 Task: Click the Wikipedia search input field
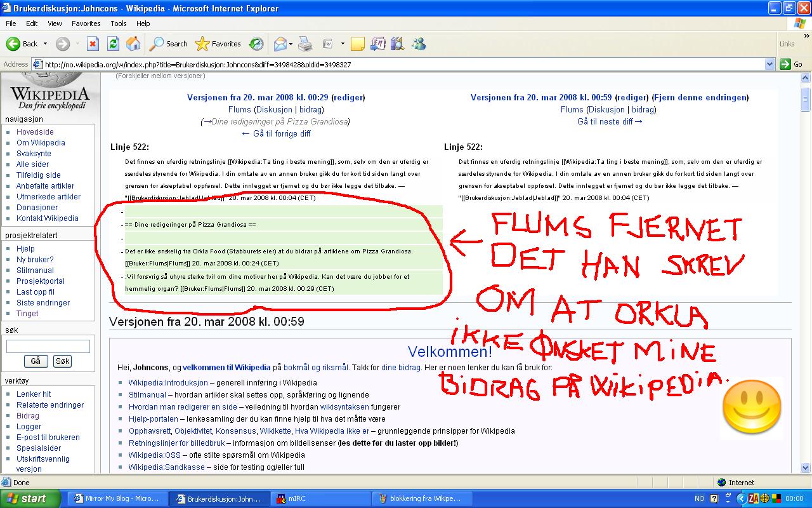[x=48, y=347]
